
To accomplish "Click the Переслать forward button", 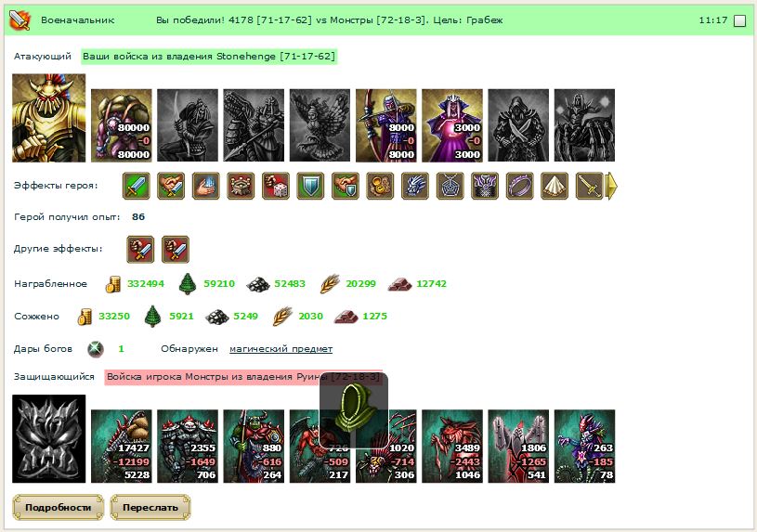I will [x=150, y=507].
